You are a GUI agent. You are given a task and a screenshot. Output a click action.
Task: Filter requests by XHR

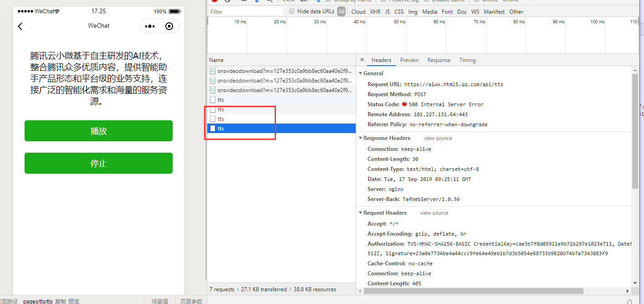pyautogui.click(x=375, y=11)
